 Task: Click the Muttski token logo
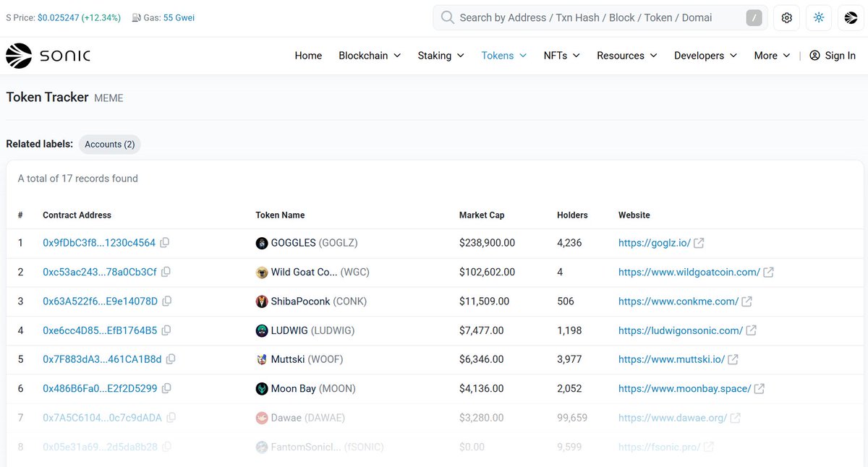coord(262,359)
